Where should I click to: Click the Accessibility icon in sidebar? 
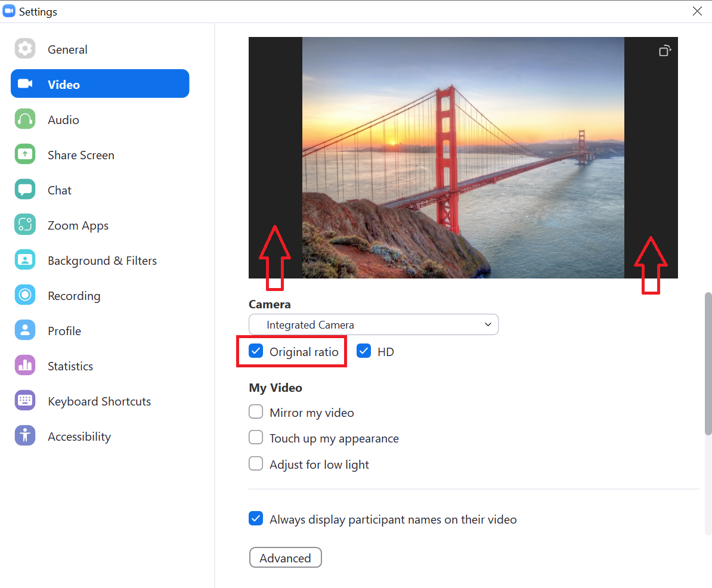(25, 435)
